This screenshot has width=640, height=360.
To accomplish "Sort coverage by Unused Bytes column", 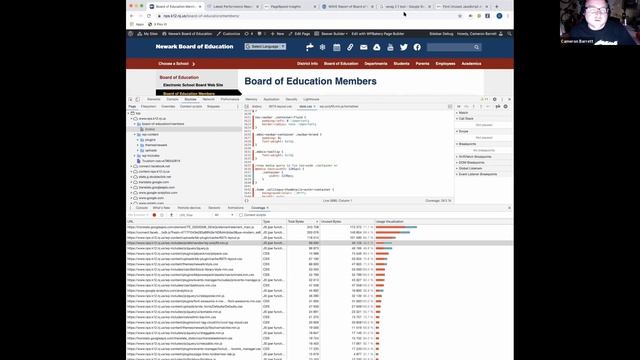I will (347, 222).
